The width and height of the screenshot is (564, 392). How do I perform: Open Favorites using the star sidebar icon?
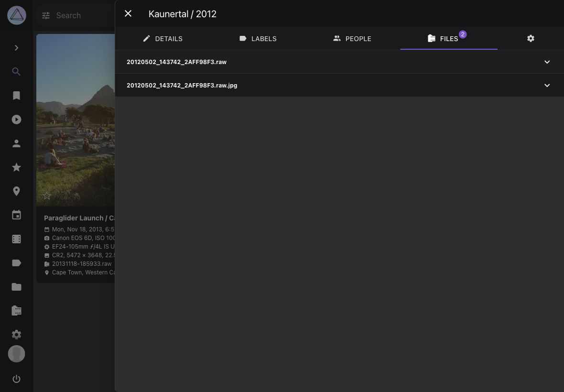pos(16,167)
